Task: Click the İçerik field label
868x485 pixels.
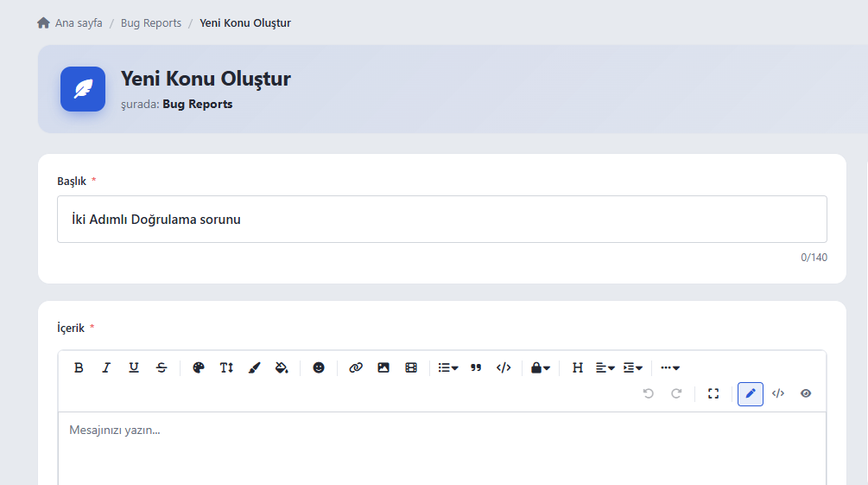Action: 71,328
